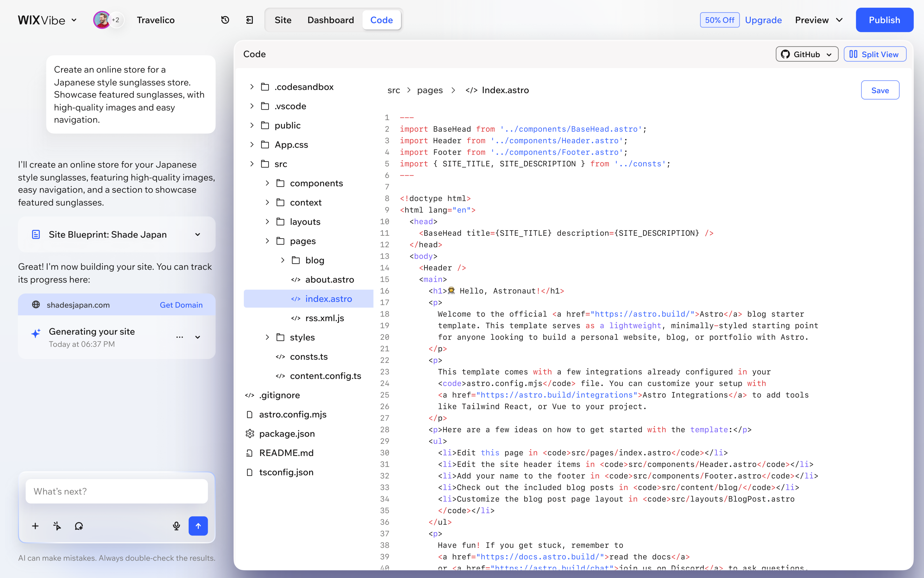924x578 pixels.
Task: Click the Publish button
Action: coord(884,20)
